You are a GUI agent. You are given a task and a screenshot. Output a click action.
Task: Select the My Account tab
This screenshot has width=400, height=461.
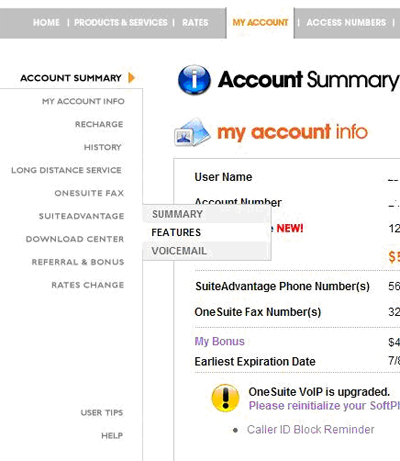(x=260, y=22)
